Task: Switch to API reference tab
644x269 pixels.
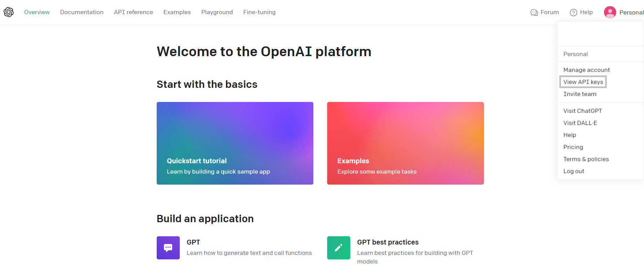Action: pyautogui.click(x=133, y=12)
